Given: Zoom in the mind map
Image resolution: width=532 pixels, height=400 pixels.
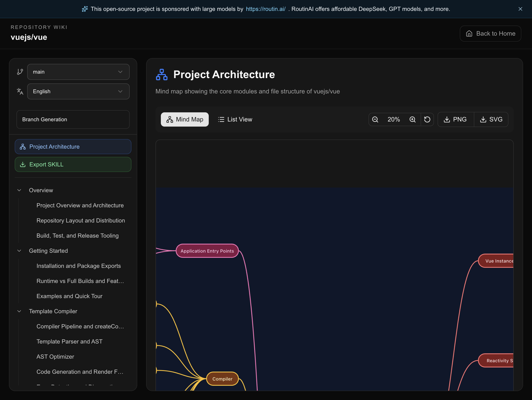Looking at the screenshot, I should pyautogui.click(x=413, y=119).
